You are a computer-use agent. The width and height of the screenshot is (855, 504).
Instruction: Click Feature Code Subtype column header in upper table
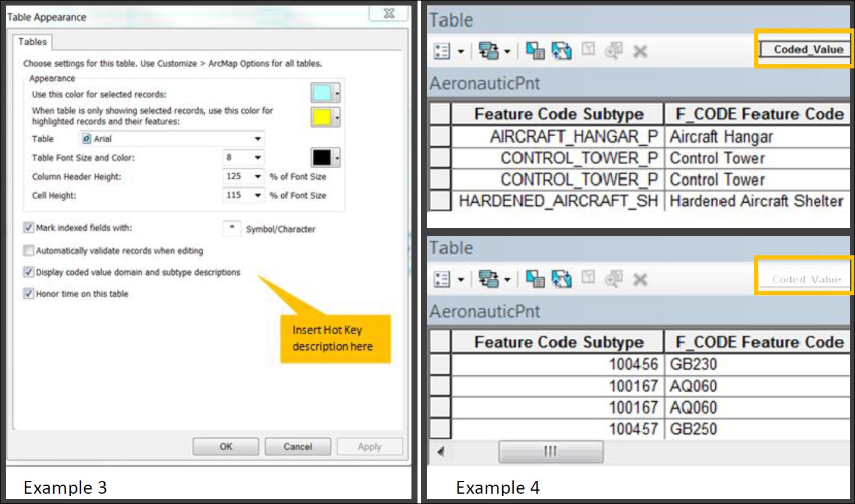pyautogui.click(x=558, y=114)
